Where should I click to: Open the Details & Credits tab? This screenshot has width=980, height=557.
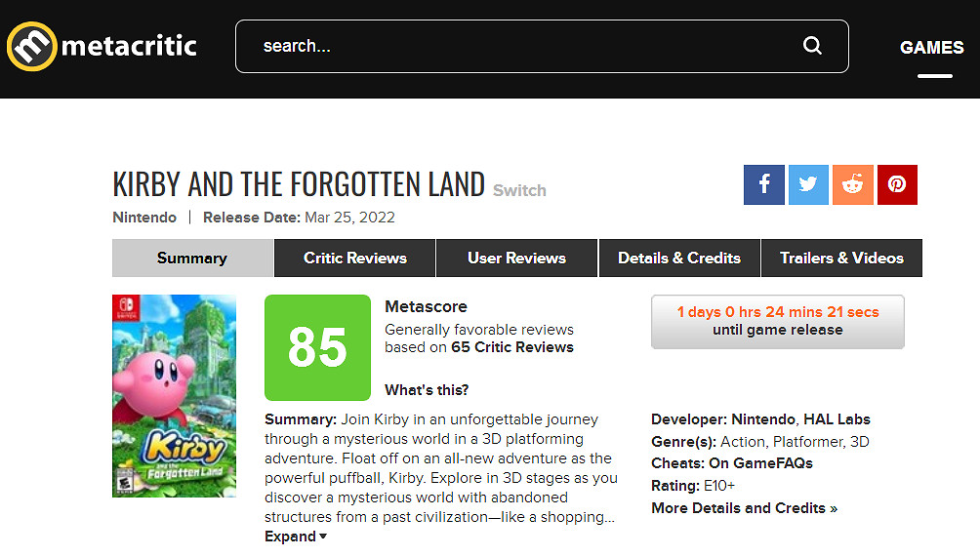tap(679, 259)
